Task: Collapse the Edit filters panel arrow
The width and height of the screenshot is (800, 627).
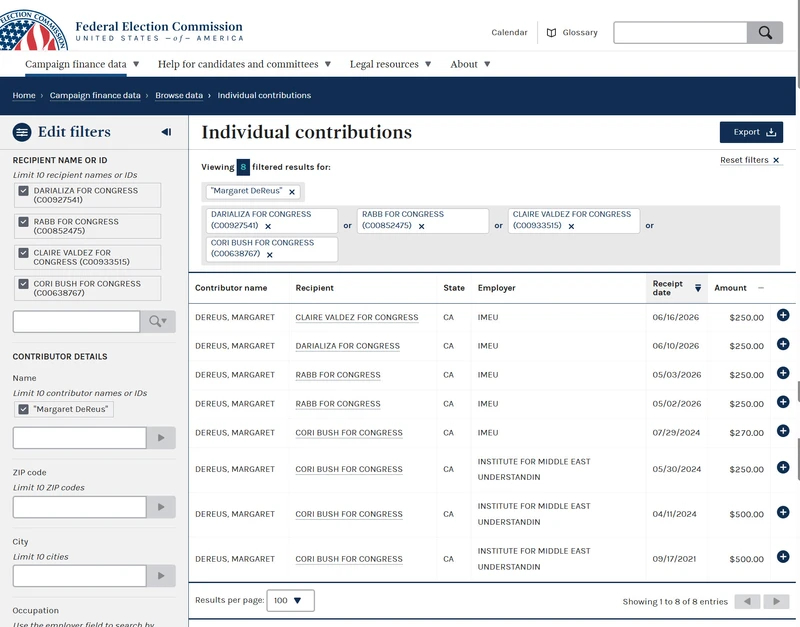Action: (166, 132)
